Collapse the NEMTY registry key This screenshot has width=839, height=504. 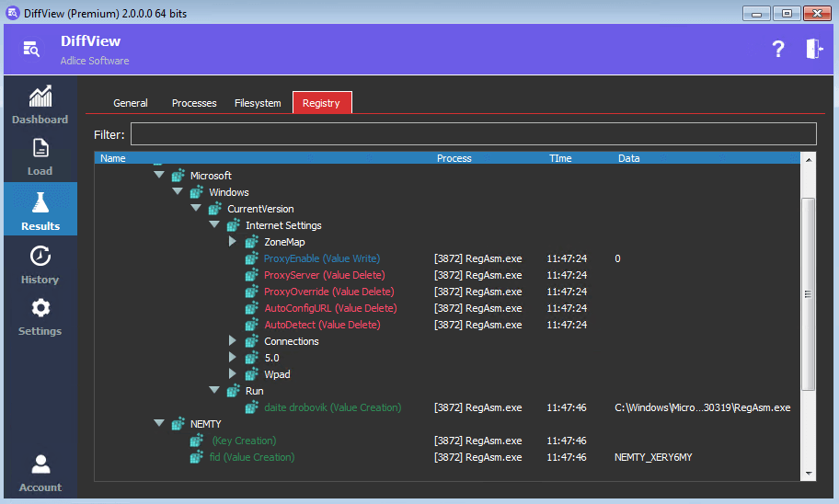pos(159,424)
